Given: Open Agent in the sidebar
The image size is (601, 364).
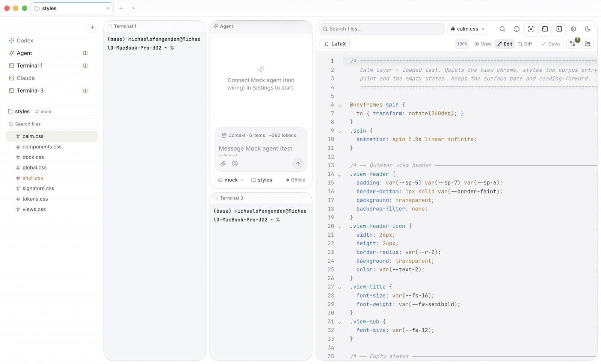Looking at the screenshot, I should [24, 53].
